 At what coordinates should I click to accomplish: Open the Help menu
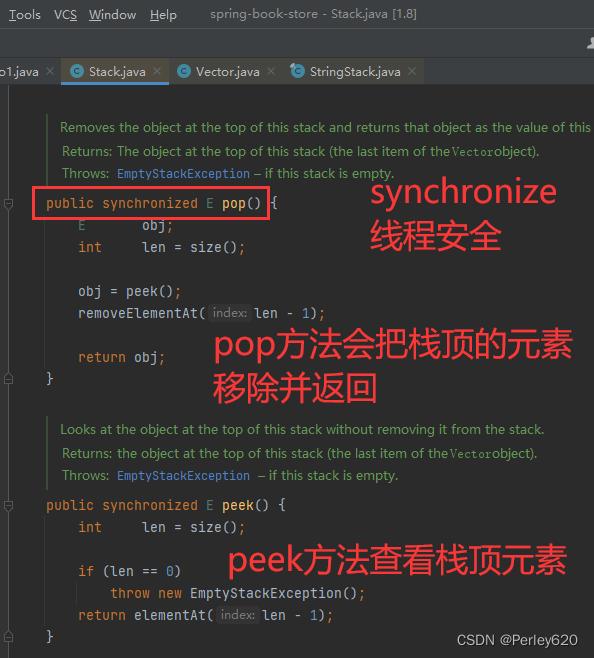pyautogui.click(x=163, y=15)
